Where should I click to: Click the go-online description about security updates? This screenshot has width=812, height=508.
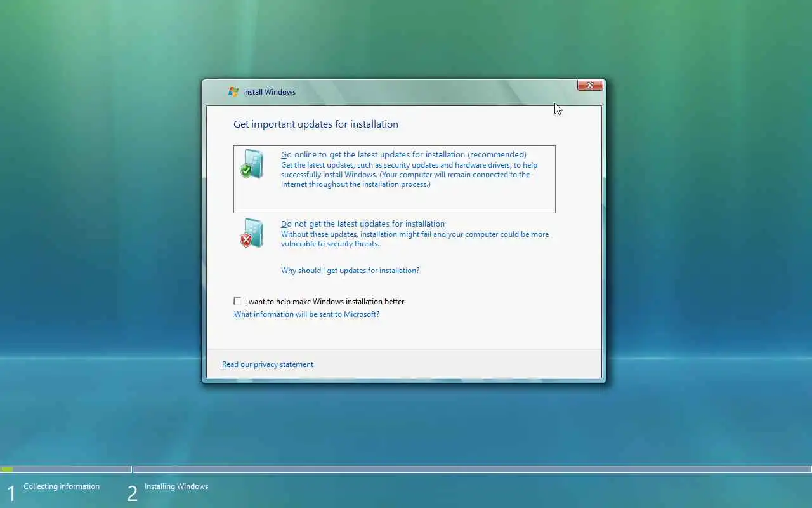pos(409,175)
